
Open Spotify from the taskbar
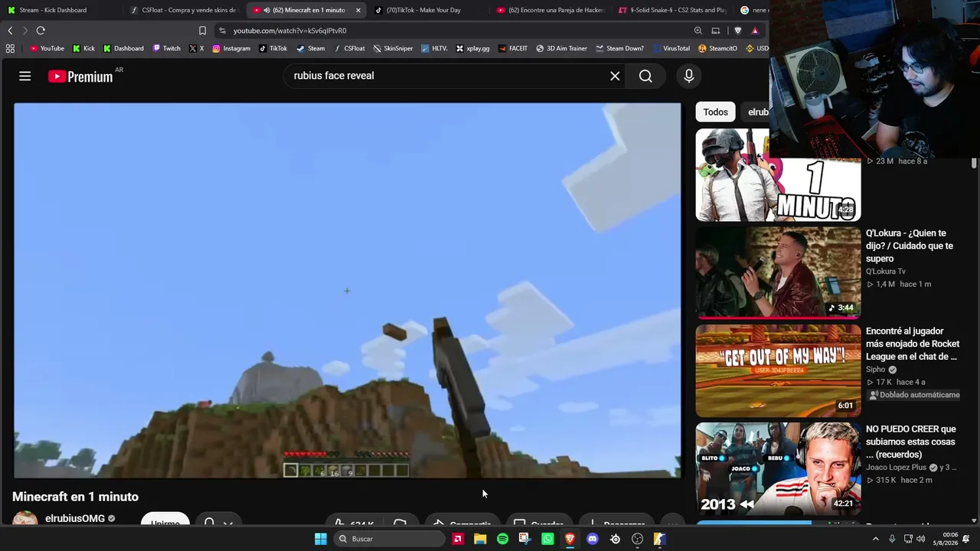(x=502, y=539)
